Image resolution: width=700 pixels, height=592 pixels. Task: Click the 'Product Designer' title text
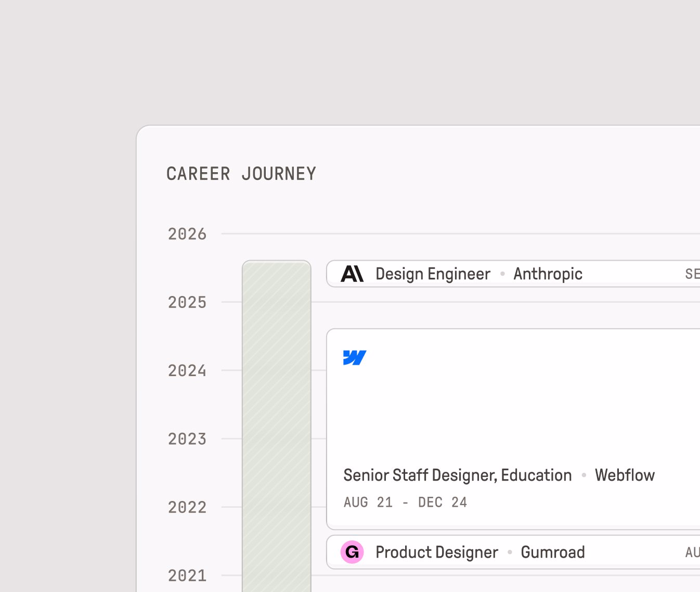pos(437,552)
